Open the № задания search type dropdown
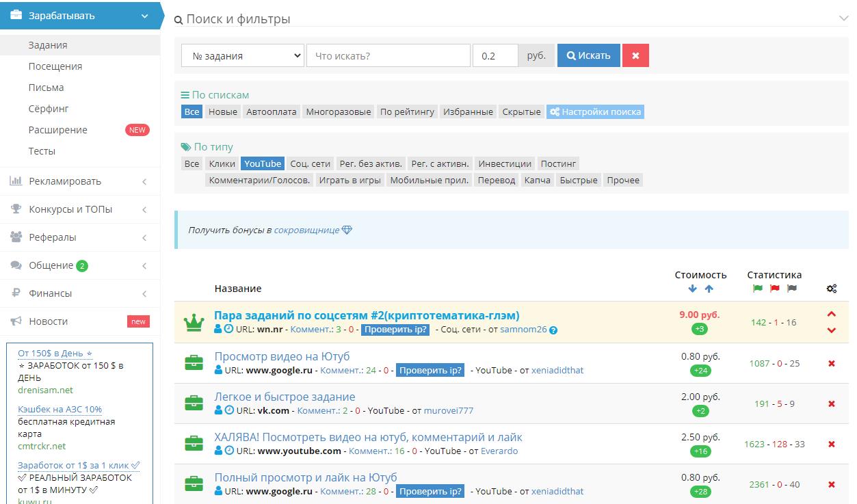Viewport: 857px width, 504px height. tap(243, 55)
